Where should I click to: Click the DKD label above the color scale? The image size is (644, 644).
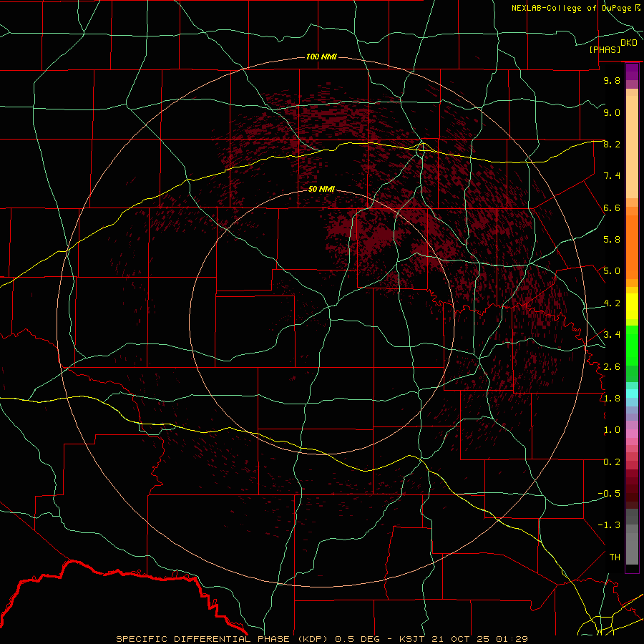pos(629,43)
